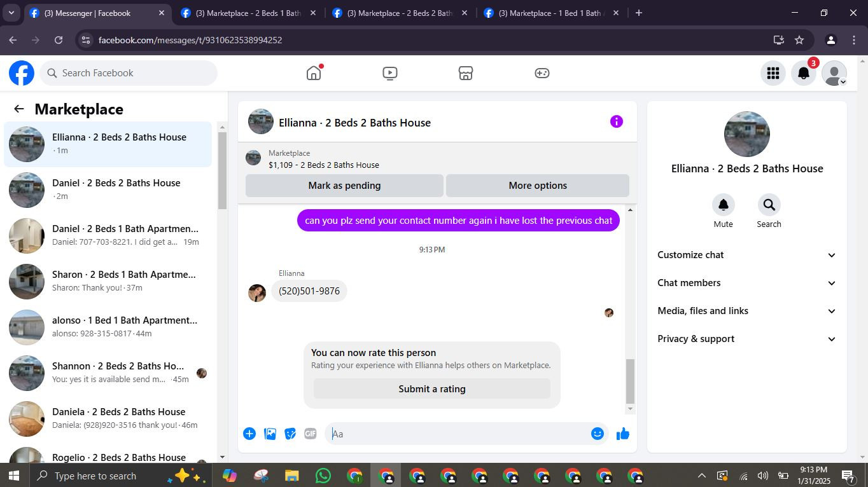Click Submit a rating button
This screenshot has height=487, width=868.
(432, 389)
